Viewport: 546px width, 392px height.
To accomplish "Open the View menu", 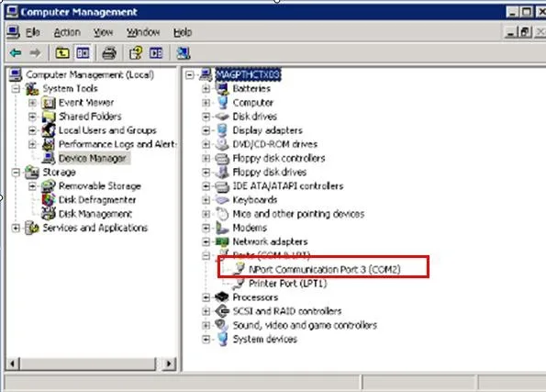I will 103,32.
